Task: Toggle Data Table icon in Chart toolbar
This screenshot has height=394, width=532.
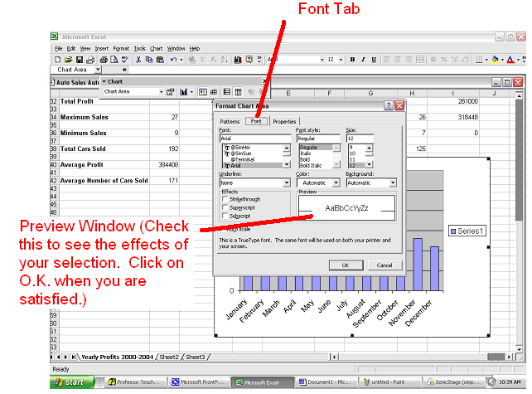Action: tap(214, 92)
